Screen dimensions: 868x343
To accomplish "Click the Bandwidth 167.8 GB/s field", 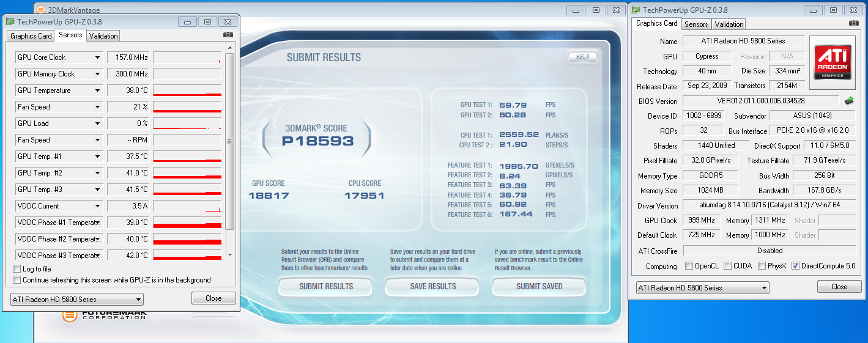I will click(824, 191).
